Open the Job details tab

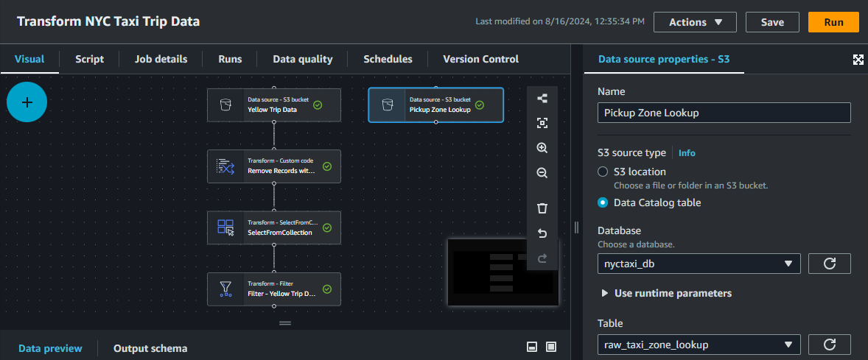coord(161,59)
